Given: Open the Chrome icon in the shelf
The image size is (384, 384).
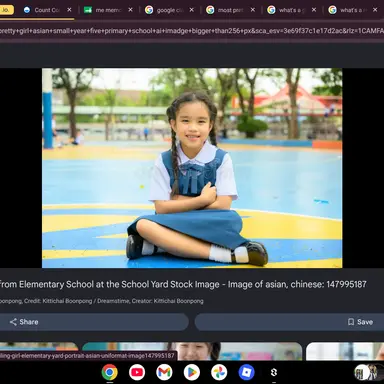Looking at the screenshot, I should point(110,372).
